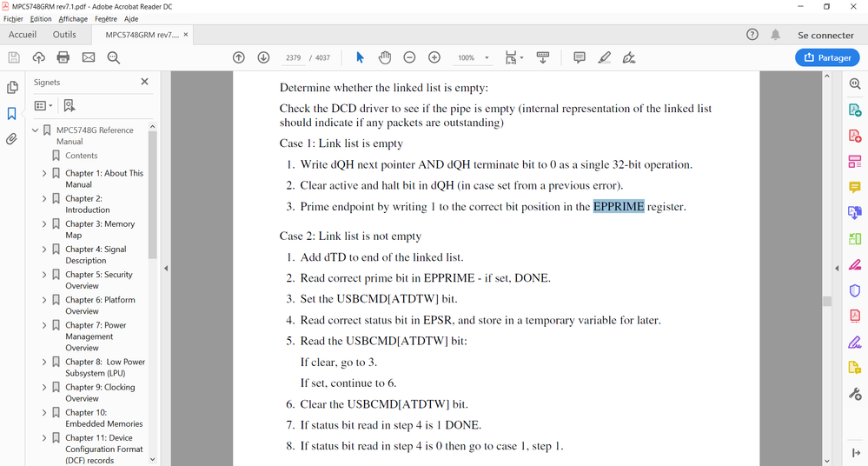Open the search text magnifier icon
Screen dimensions: 868x466
[114, 57]
